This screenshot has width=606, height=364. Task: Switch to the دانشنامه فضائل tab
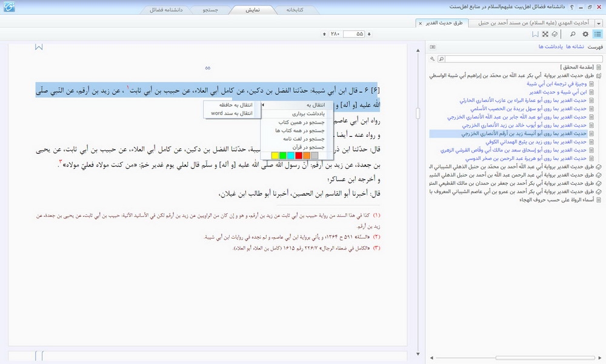(x=166, y=10)
